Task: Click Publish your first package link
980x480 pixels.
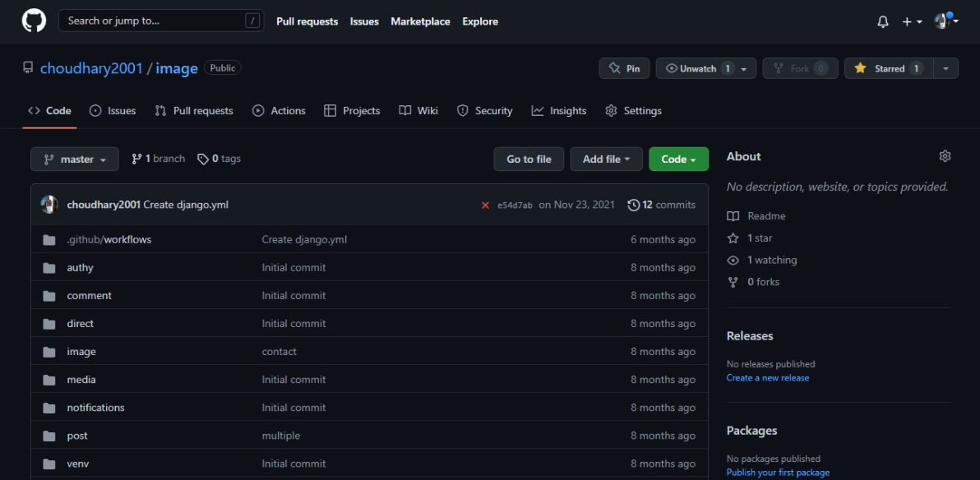Action: coord(778,473)
